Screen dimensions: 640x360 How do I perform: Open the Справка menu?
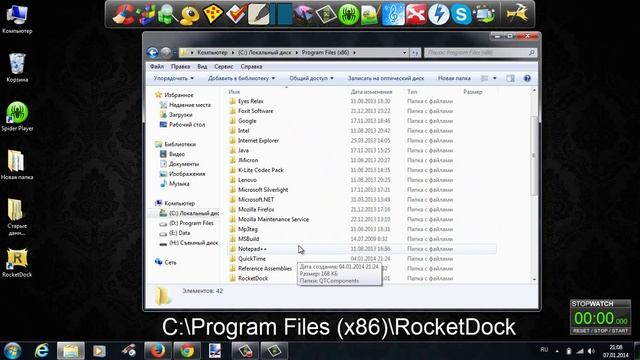(251, 67)
